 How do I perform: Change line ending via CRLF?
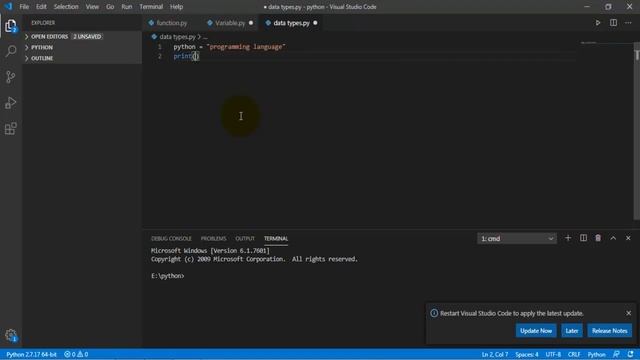[x=574, y=354]
